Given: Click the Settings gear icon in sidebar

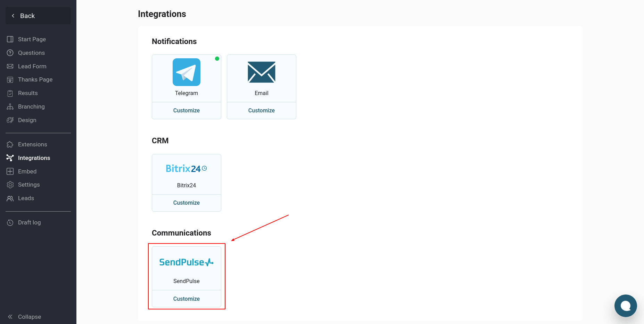Looking at the screenshot, I should (10, 185).
